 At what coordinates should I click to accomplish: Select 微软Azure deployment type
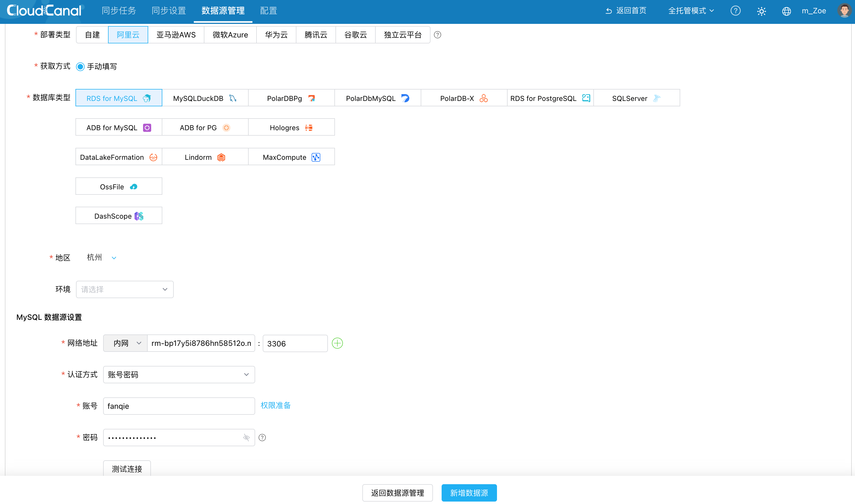[x=230, y=35]
